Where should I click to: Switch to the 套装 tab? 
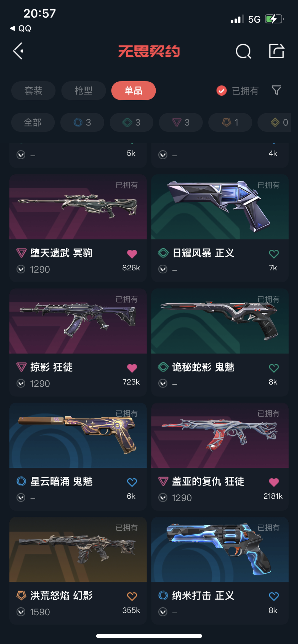(x=33, y=91)
